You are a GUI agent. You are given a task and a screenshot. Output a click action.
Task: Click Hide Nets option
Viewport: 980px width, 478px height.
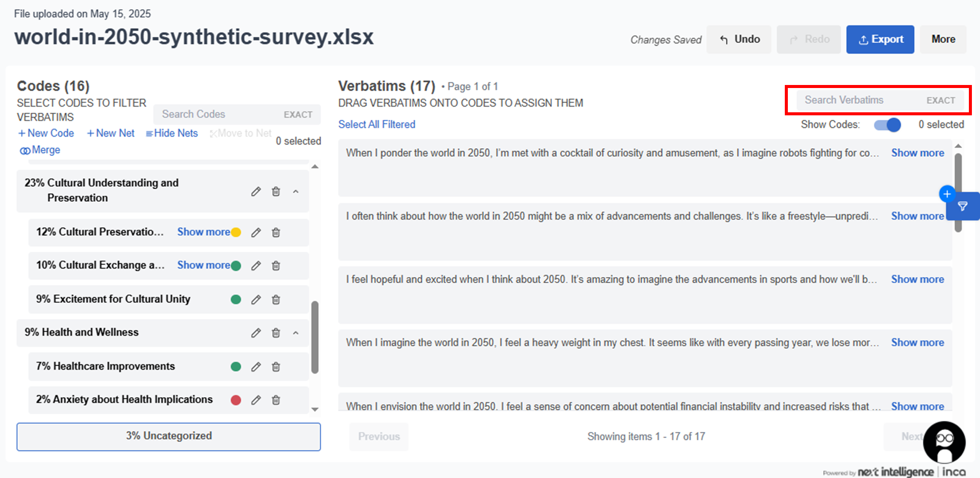click(x=172, y=133)
